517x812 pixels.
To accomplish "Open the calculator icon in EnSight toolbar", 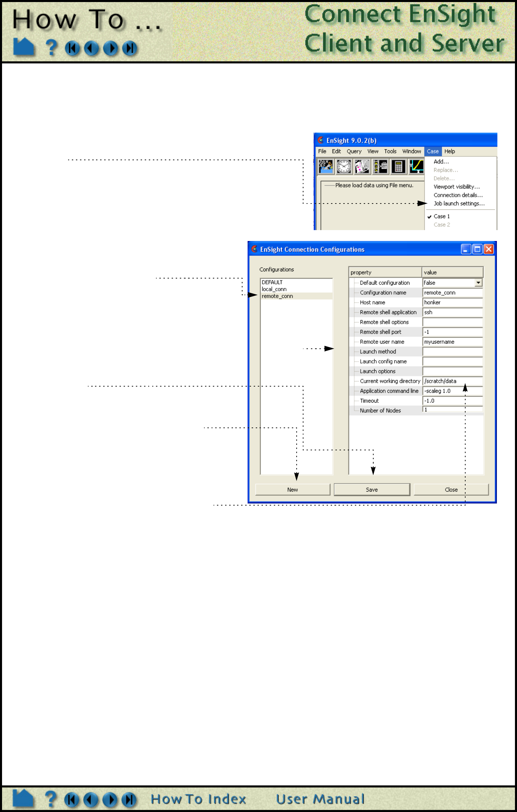I will pyautogui.click(x=398, y=166).
